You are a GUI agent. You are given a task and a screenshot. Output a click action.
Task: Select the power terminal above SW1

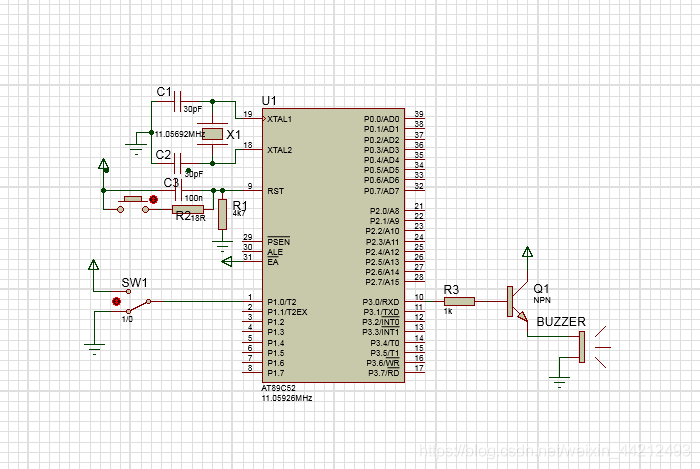pos(94,266)
